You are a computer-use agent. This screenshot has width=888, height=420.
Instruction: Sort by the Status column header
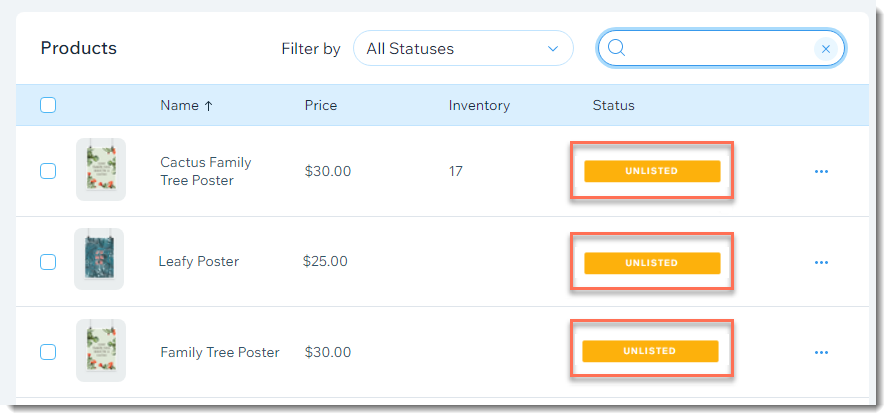pos(613,105)
